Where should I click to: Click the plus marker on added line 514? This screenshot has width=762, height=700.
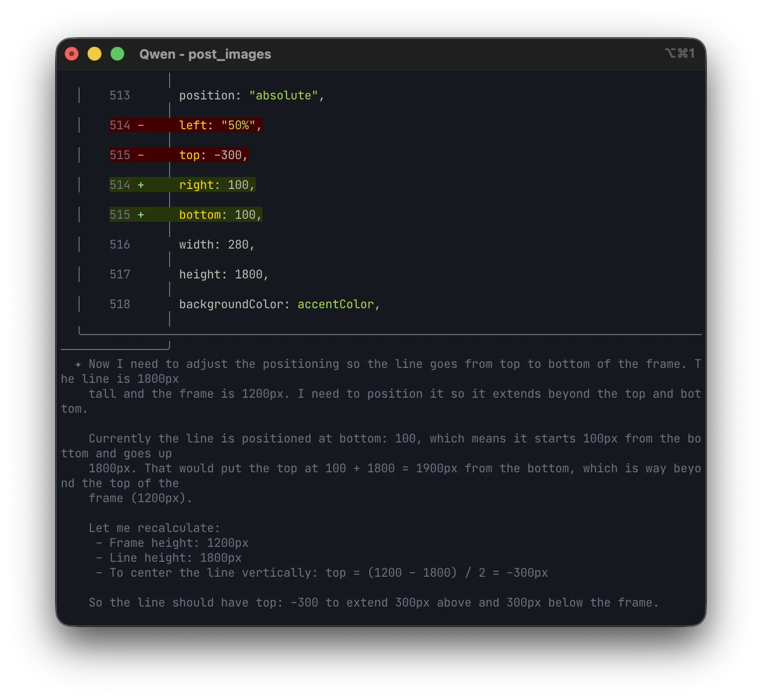coord(141,185)
